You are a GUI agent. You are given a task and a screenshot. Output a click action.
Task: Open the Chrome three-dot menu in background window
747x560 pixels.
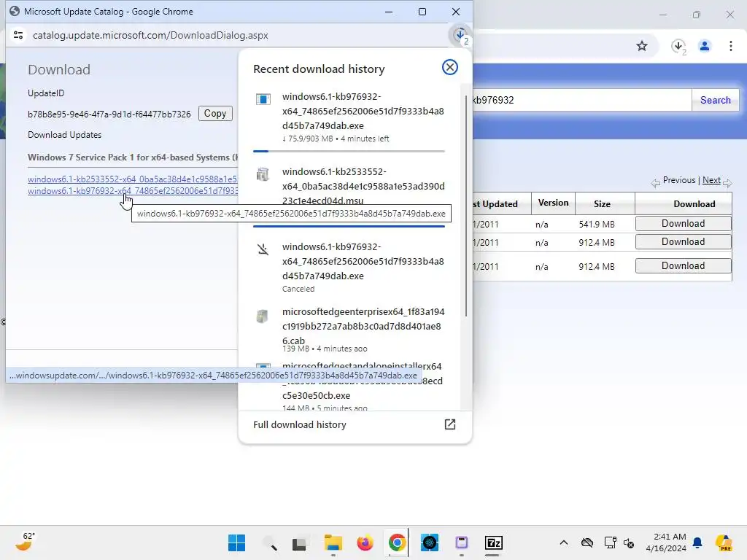coord(731,46)
